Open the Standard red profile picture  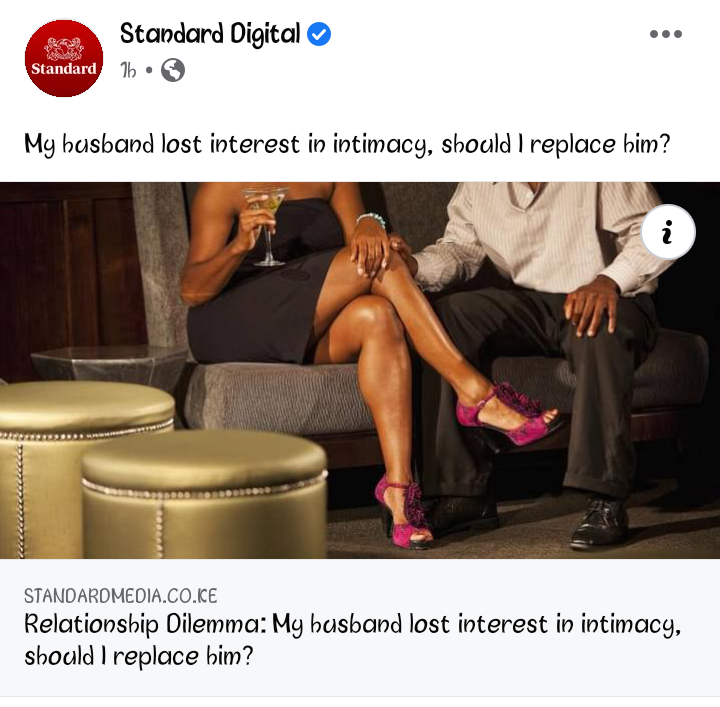[x=64, y=58]
